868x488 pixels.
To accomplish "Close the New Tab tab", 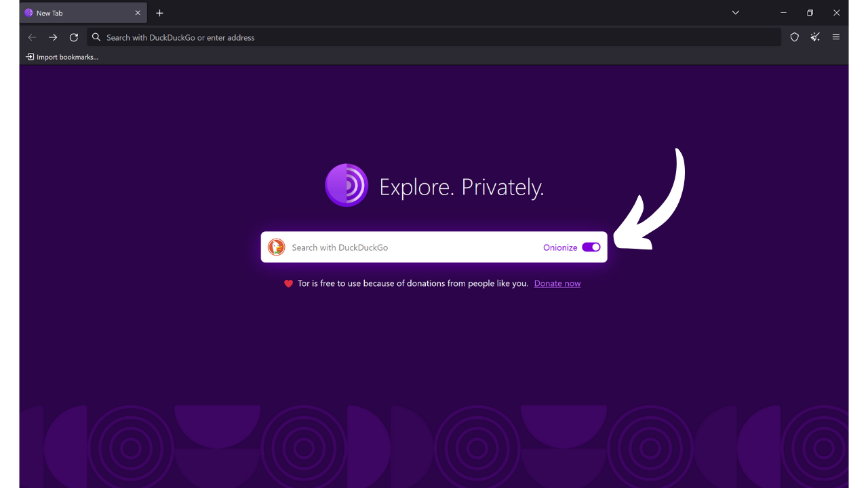I will (138, 12).
